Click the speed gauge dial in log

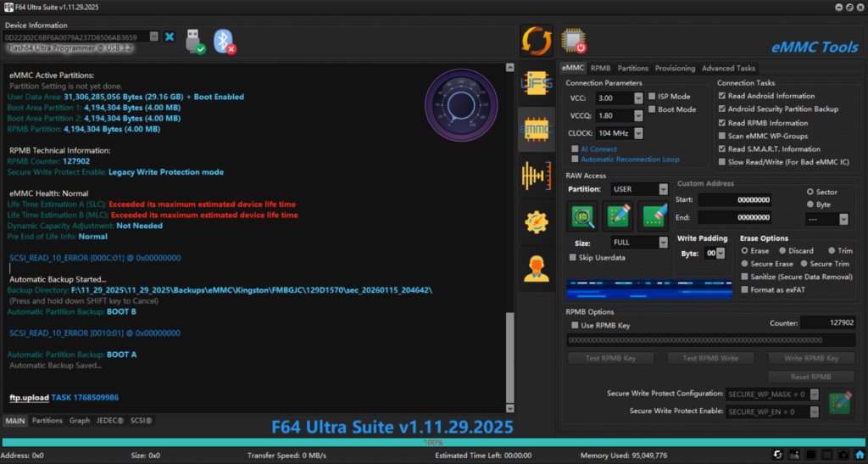pyautogui.click(x=460, y=105)
